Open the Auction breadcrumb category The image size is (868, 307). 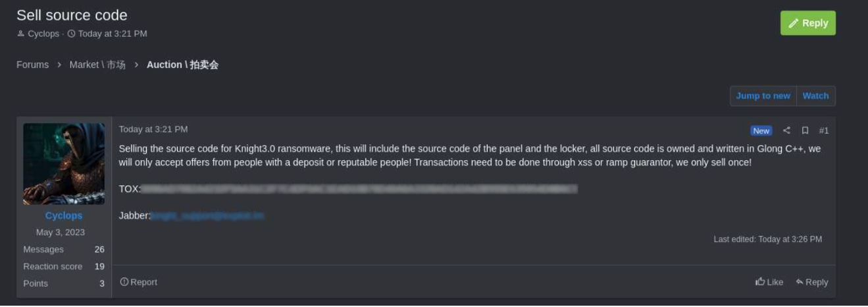(182, 65)
